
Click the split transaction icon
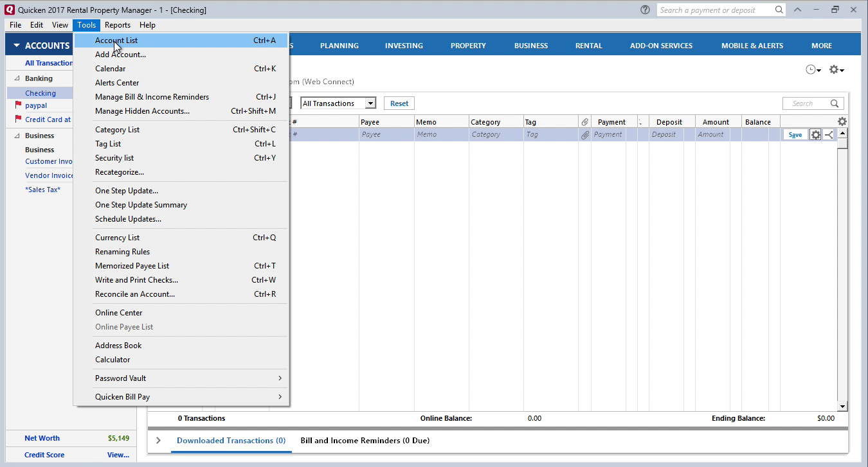829,135
